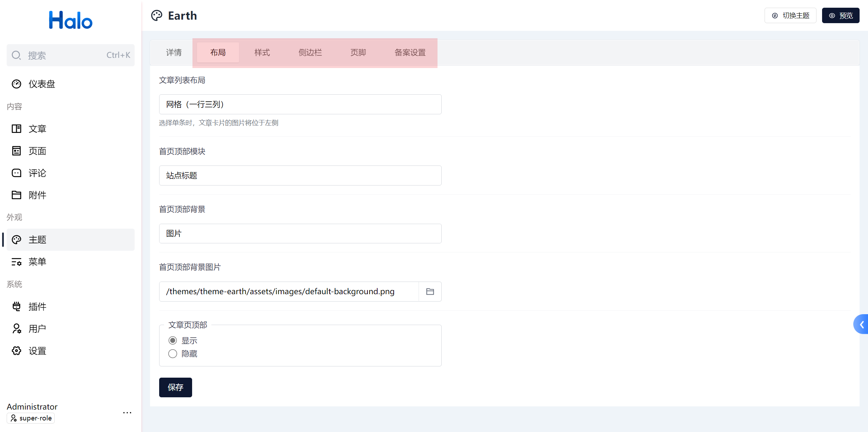Click the 评论 comments icon
Screen dimensions: 868x432
pyautogui.click(x=16, y=173)
